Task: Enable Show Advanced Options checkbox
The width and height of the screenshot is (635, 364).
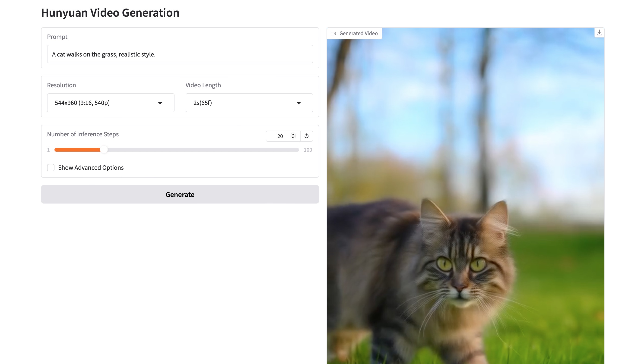Action: click(x=51, y=167)
